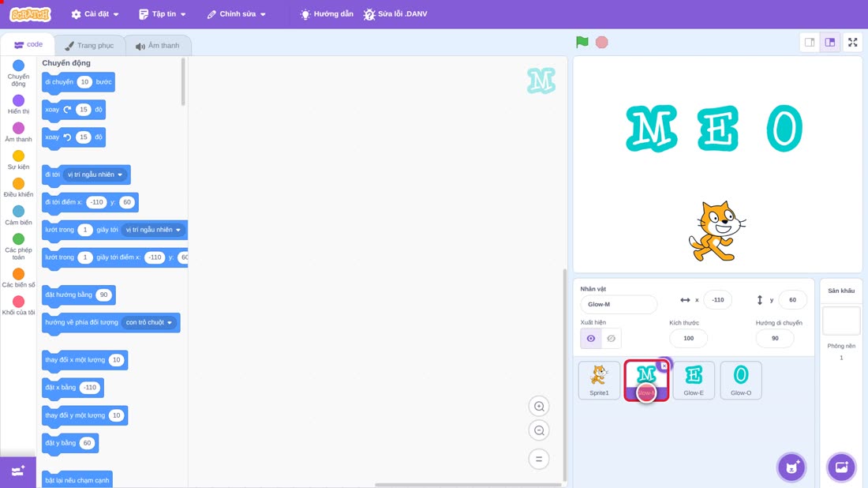Screen dimensions: 868x488
Task: Click the sprite name field Glow-M
Action: pyautogui.click(x=619, y=304)
